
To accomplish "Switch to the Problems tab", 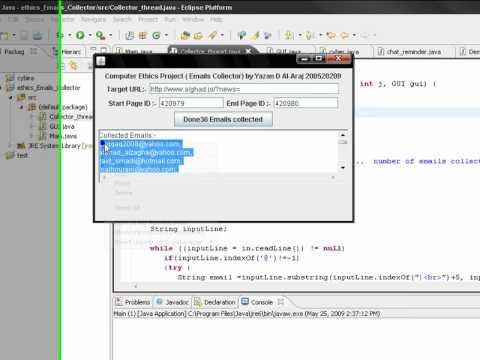I will click(x=133, y=302).
